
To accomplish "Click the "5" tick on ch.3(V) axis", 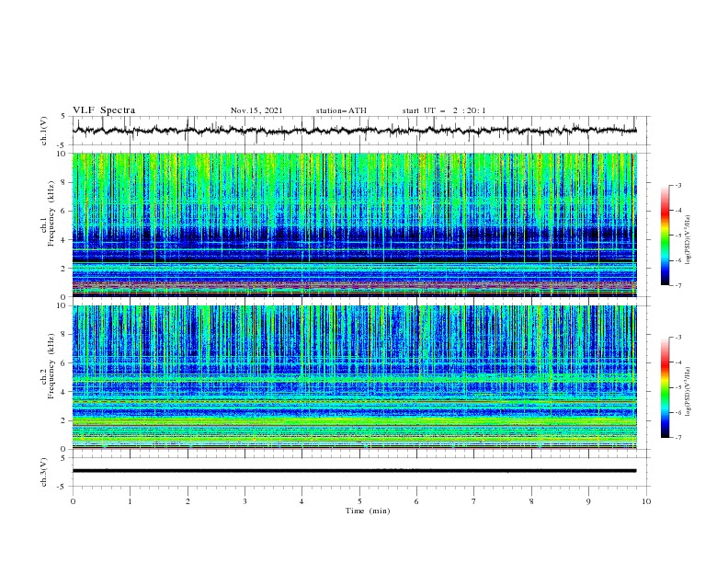I will point(63,458).
